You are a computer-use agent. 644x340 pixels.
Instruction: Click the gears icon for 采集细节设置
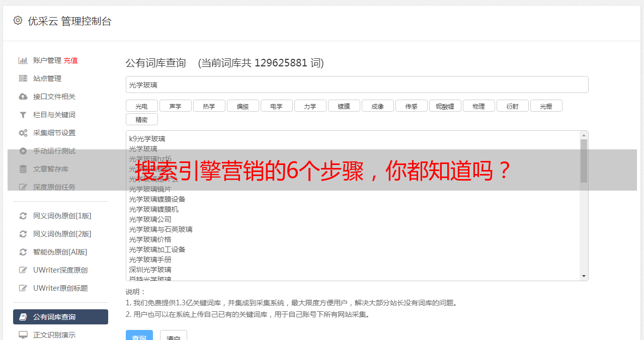[23, 133]
